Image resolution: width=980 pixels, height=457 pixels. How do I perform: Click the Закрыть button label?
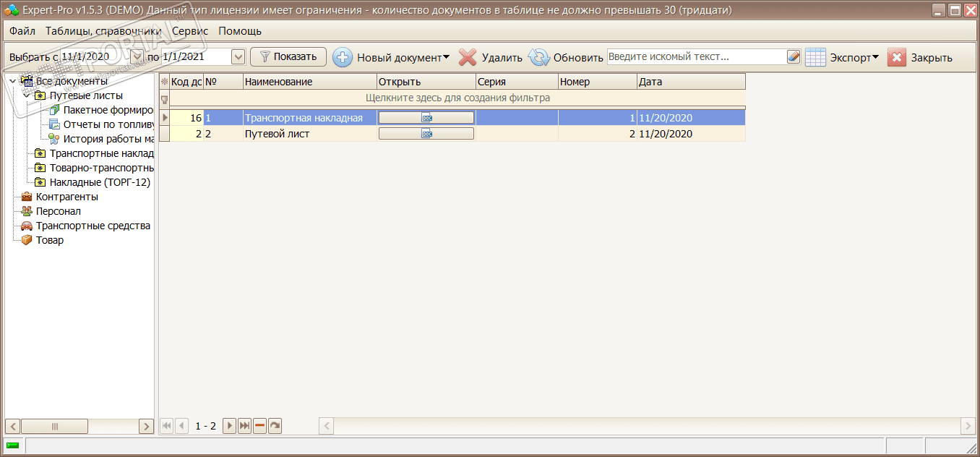coord(932,58)
